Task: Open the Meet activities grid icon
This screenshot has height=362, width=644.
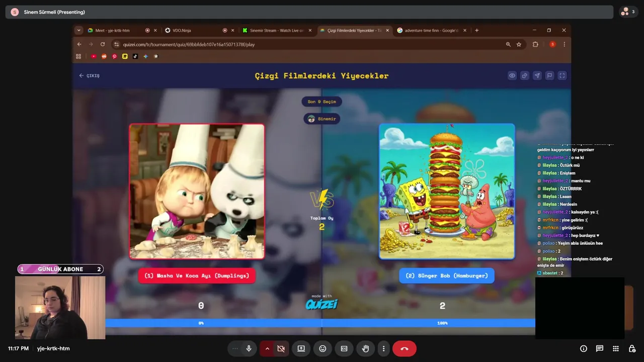Action: [x=616, y=348]
